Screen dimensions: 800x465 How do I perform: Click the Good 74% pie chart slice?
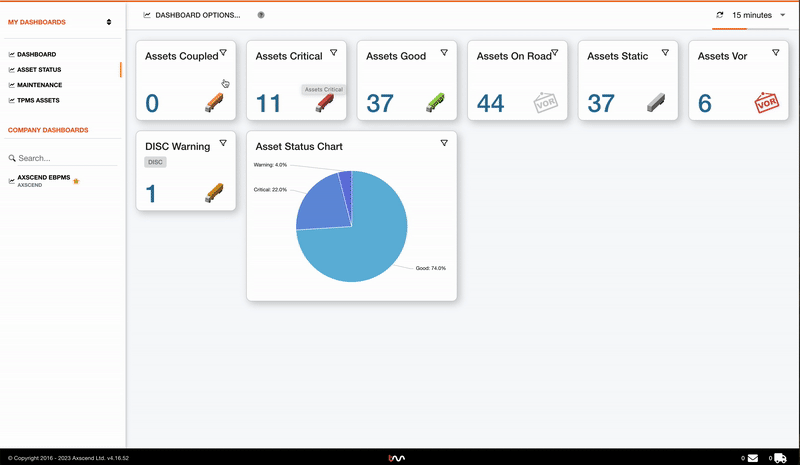point(370,240)
